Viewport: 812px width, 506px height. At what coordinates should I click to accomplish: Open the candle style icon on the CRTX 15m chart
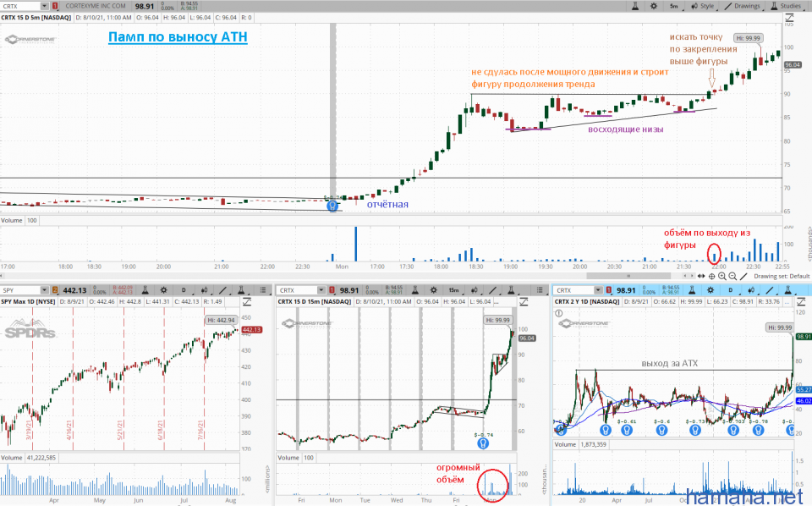click(474, 290)
